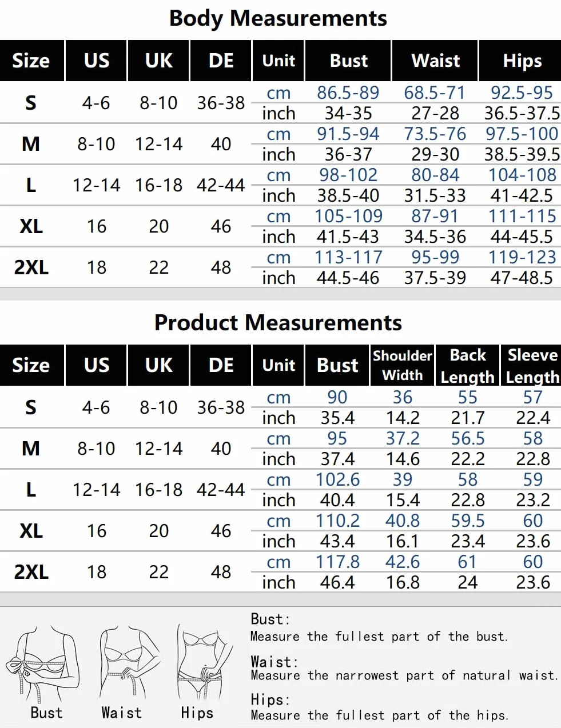The image size is (561, 728).
Task: Select the 2XL row in Body Measurements
Action: 280,267
